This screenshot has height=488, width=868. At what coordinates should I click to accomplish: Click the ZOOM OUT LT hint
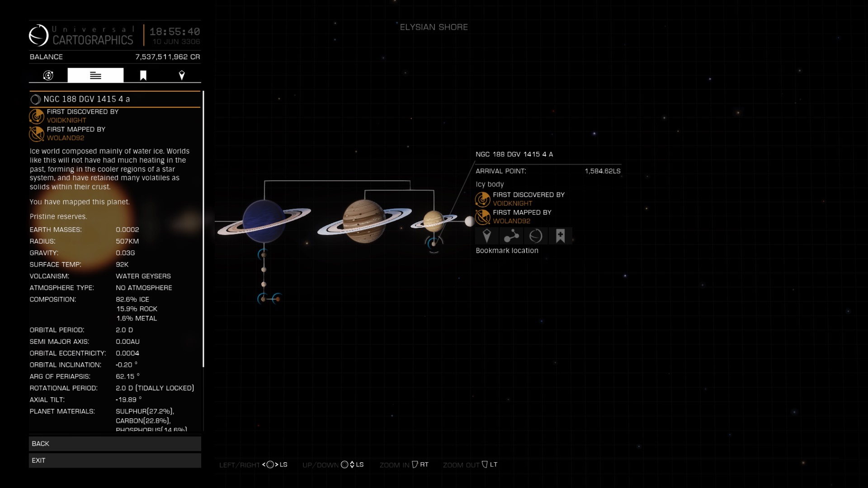(470, 465)
